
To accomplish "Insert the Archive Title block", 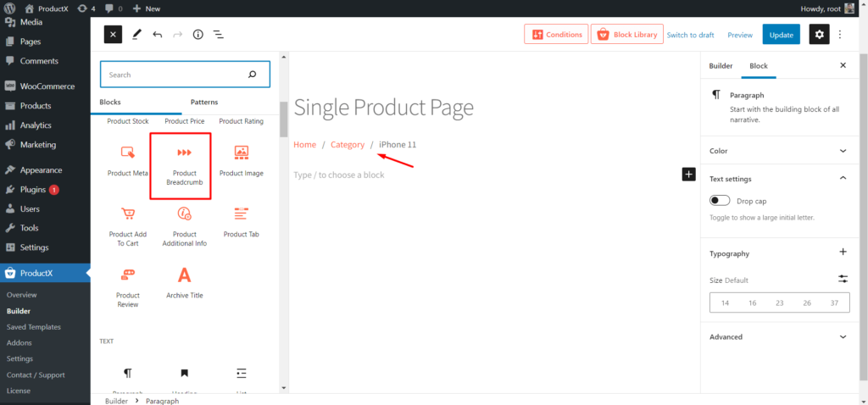I will pyautogui.click(x=184, y=283).
